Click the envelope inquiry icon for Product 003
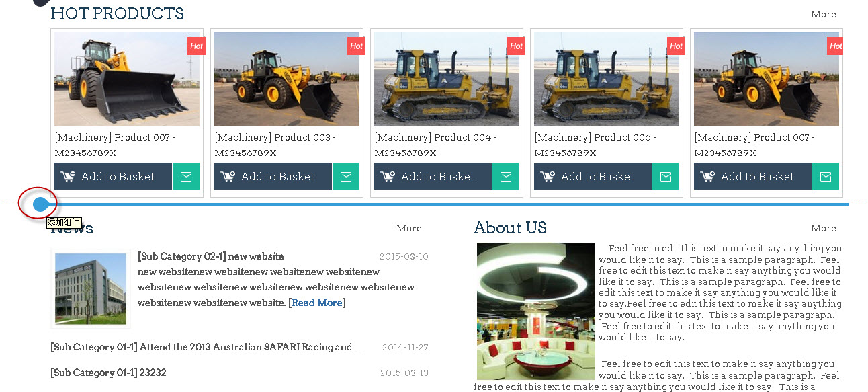 pos(346,177)
